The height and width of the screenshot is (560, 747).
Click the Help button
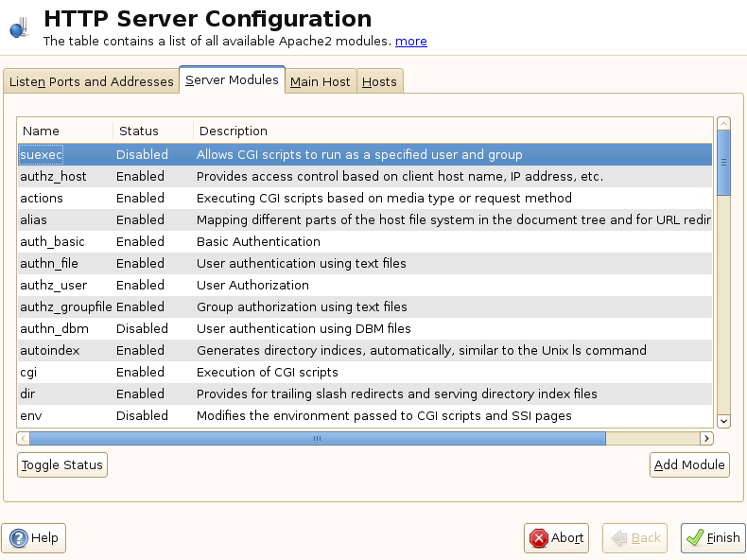pyautogui.click(x=34, y=538)
